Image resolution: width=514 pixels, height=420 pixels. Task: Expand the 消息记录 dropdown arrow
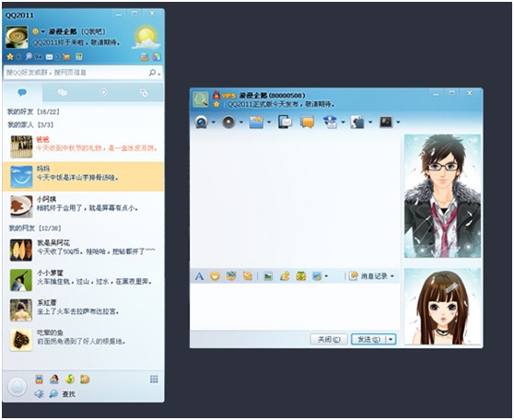tap(392, 276)
